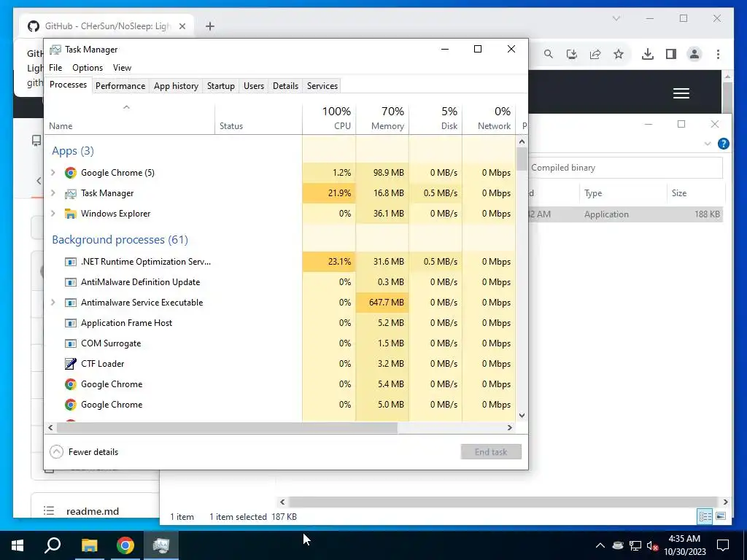The image size is (747, 560).
Task: Sort processes by Network column header
Action: click(x=489, y=118)
